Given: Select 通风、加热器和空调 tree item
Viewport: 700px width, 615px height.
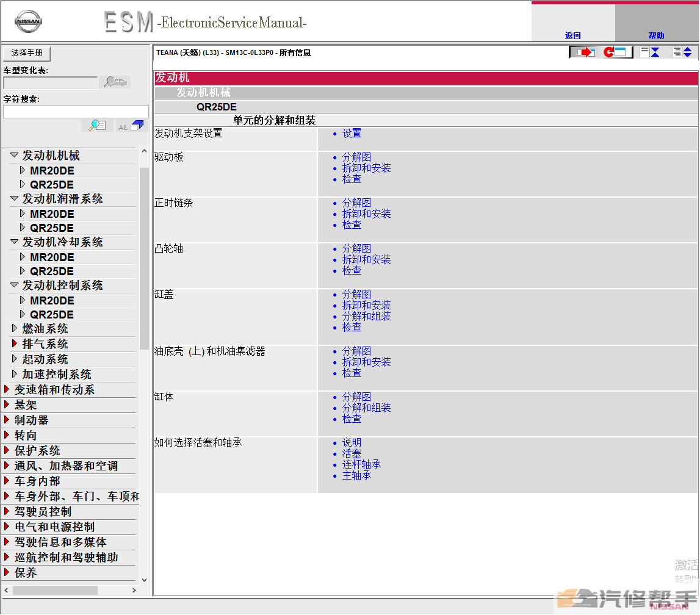Looking at the screenshot, I should (66, 466).
